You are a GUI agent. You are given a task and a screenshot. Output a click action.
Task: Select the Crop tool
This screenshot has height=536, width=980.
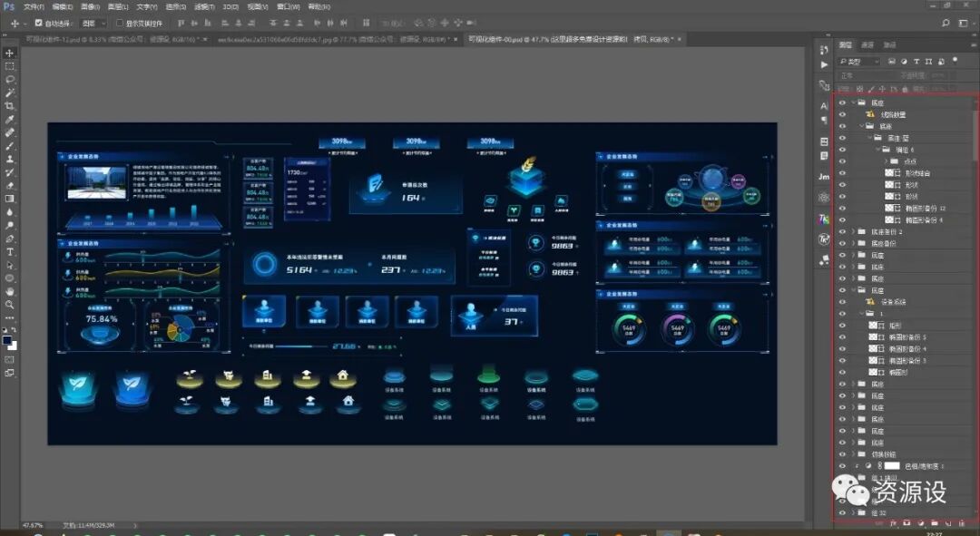9,105
